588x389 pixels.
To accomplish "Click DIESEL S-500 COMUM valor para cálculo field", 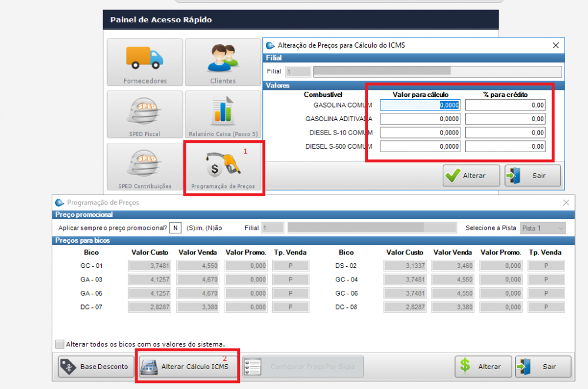I will click(420, 146).
